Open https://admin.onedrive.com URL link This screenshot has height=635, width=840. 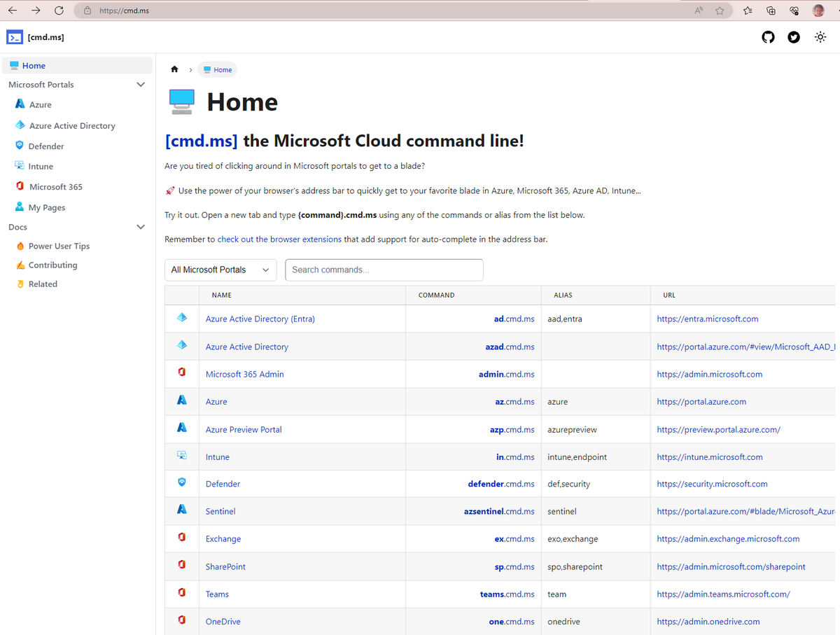(x=708, y=621)
